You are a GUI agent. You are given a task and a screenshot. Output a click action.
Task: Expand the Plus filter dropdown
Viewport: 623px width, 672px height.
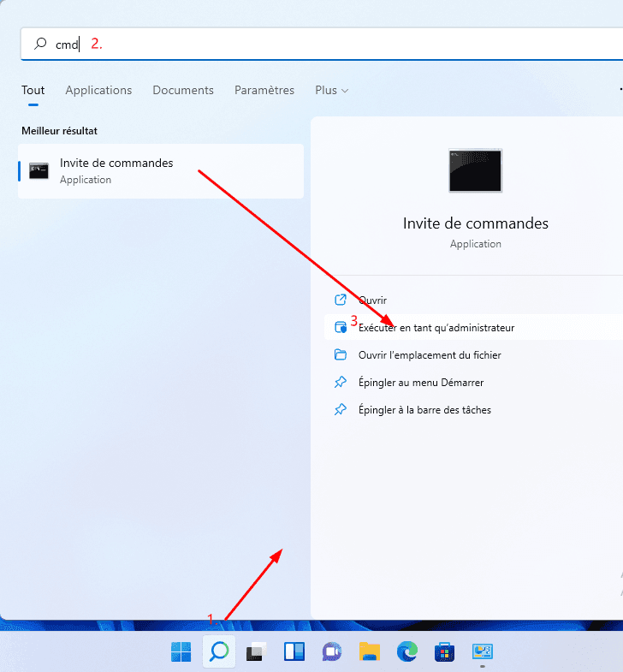(x=331, y=91)
